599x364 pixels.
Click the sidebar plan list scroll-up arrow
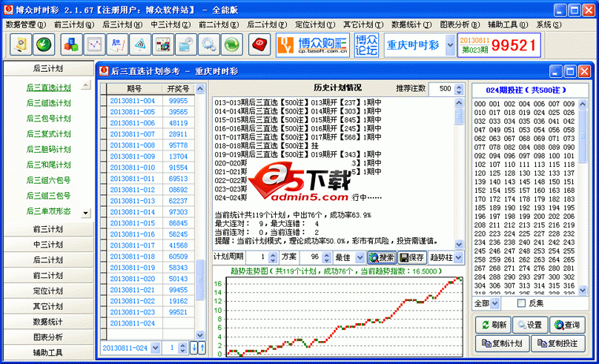(x=86, y=85)
